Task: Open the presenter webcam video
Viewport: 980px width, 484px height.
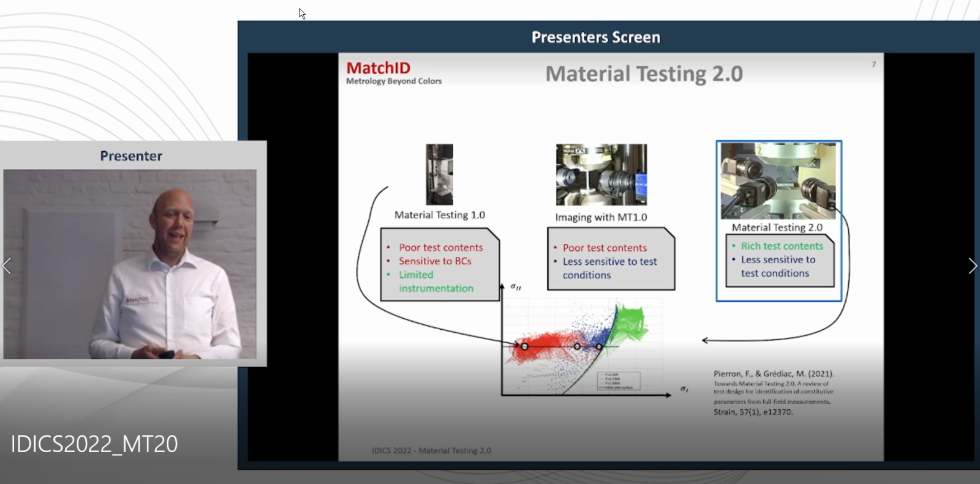Action: coord(130,264)
